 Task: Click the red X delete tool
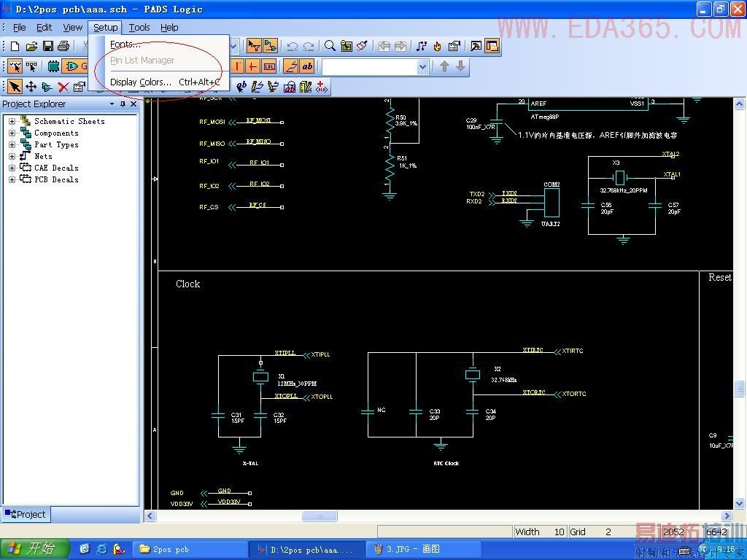click(x=63, y=87)
